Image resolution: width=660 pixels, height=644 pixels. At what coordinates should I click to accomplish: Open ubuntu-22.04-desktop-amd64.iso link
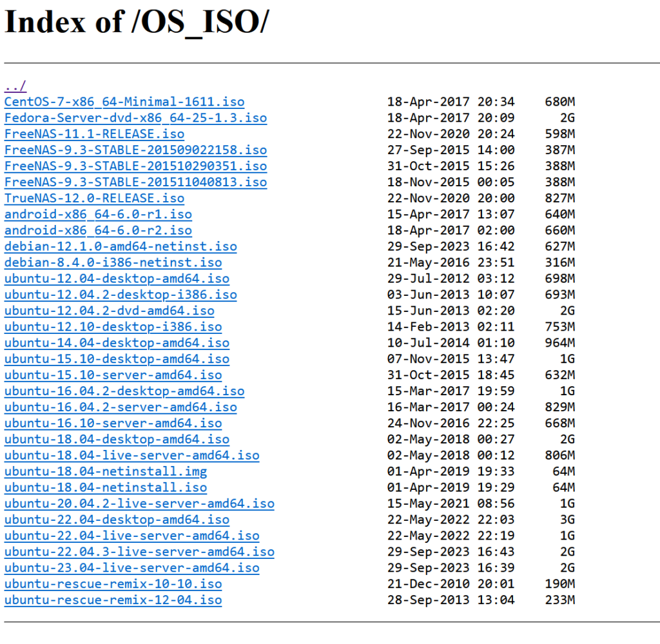pyautogui.click(x=117, y=520)
